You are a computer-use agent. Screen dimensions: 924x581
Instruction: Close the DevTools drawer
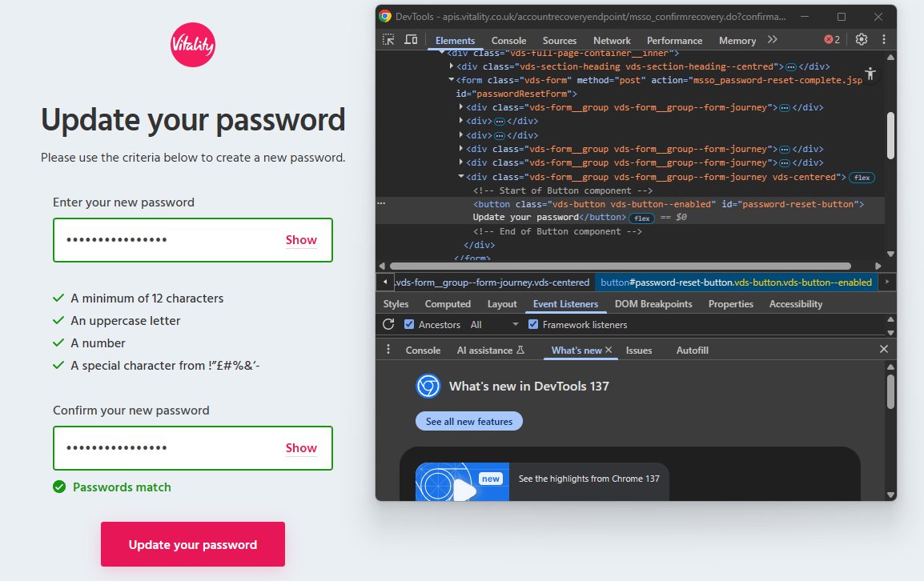(884, 350)
